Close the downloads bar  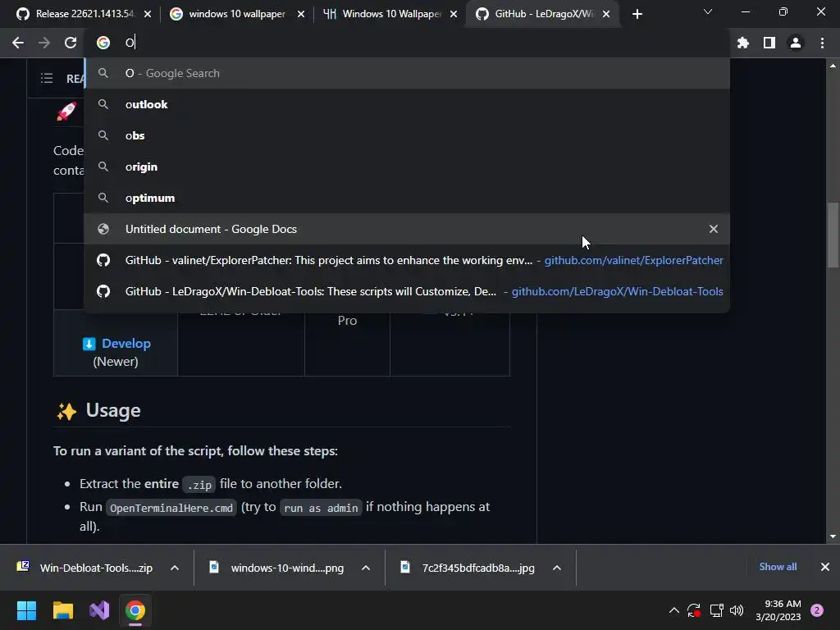[825, 567]
